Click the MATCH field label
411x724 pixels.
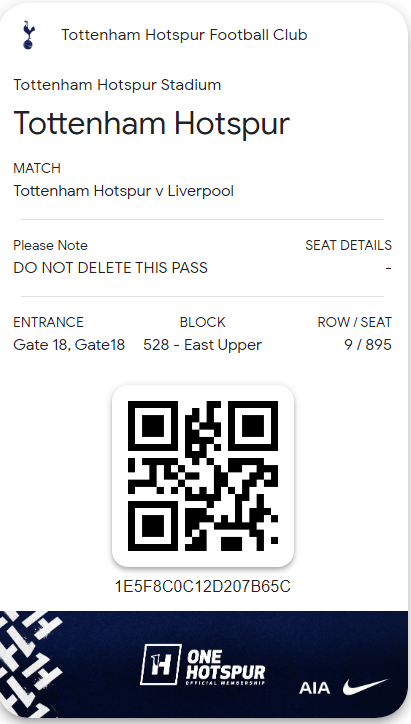click(x=37, y=168)
